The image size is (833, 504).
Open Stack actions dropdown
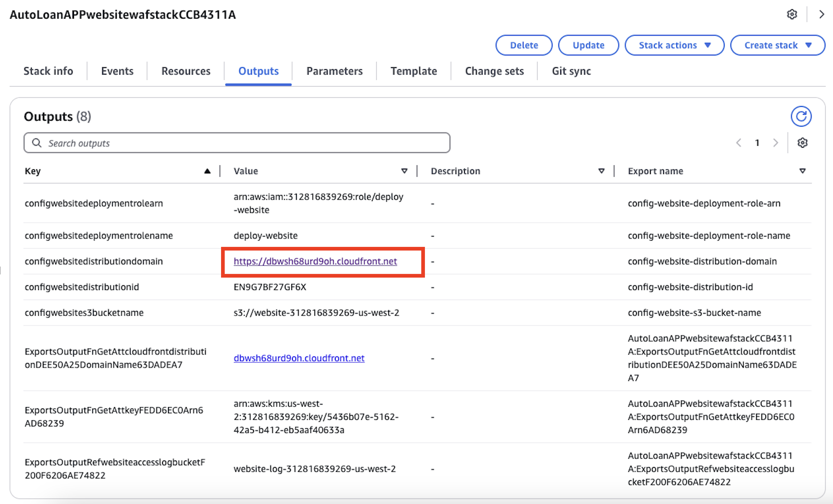tap(674, 45)
